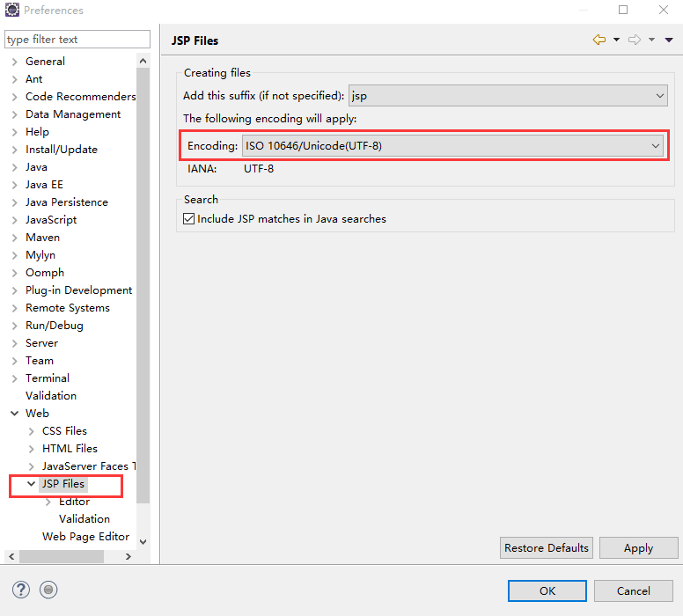Open the help question mark icon
Image resolution: width=683 pixels, height=616 pixels.
pos(21,590)
